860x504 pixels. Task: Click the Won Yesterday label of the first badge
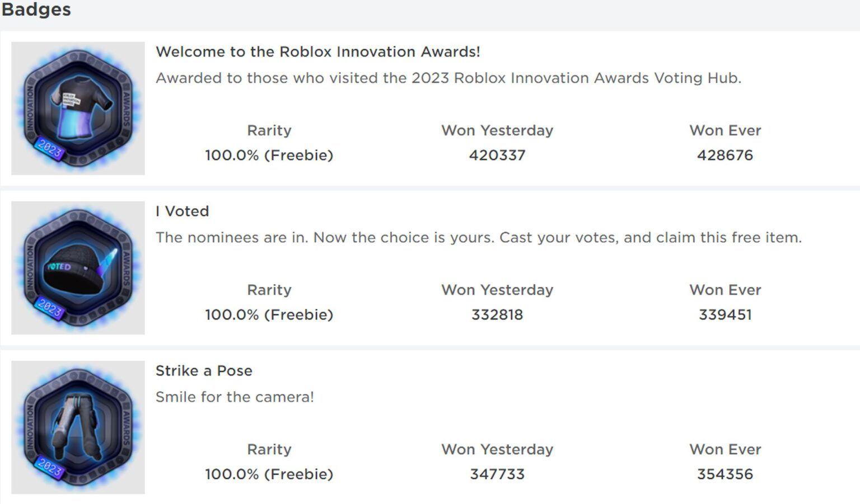497,130
